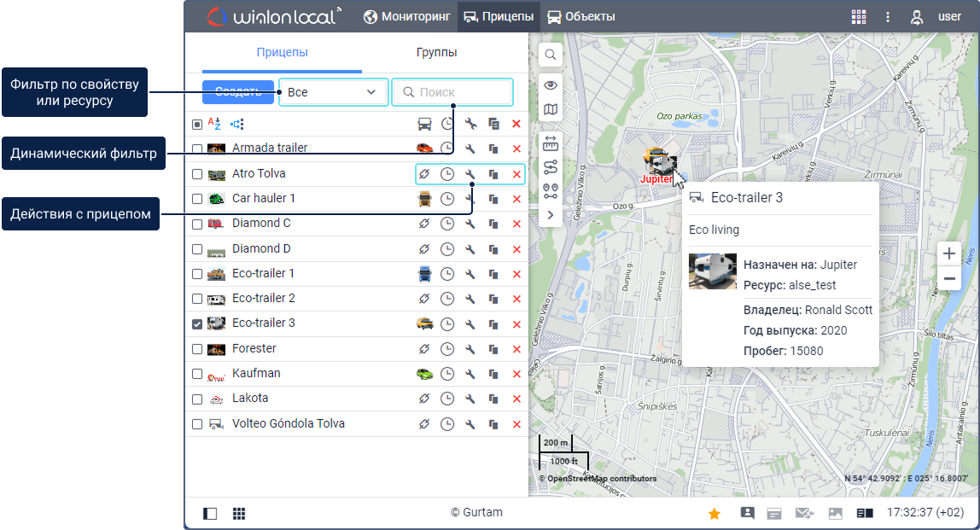The image size is (980, 530).
Task: Open properties wrench for Kaufman trailer
Action: (x=470, y=374)
